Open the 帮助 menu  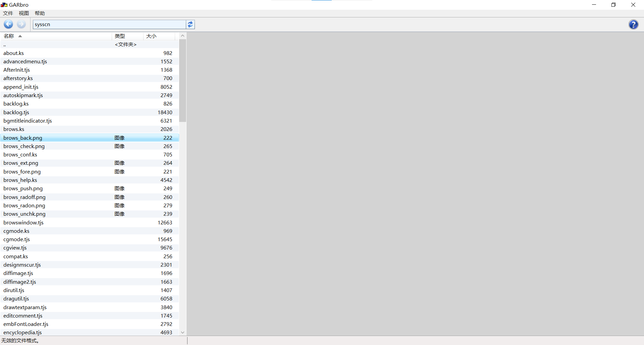tap(39, 13)
